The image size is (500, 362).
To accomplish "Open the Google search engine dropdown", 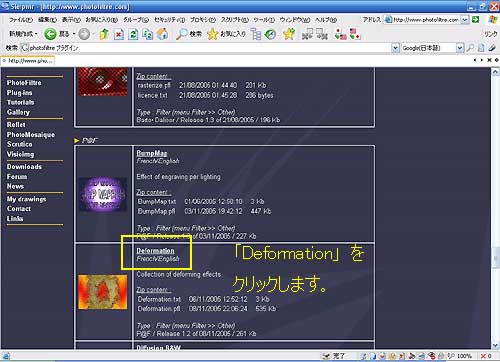I will [x=460, y=48].
